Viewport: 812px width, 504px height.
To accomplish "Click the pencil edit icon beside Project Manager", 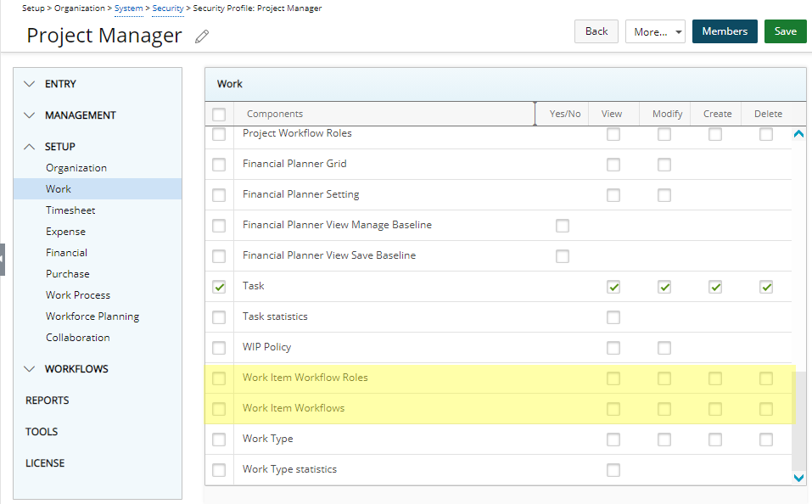I will tap(202, 36).
